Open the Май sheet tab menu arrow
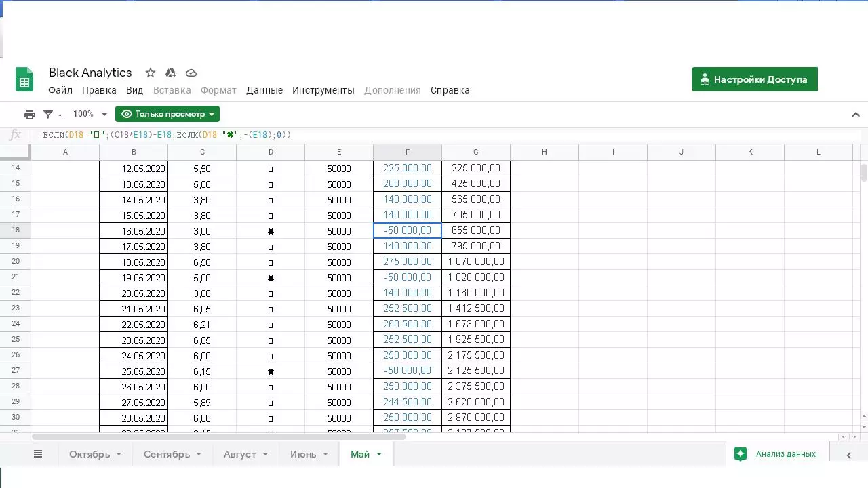The image size is (868, 488). click(379, 454)
